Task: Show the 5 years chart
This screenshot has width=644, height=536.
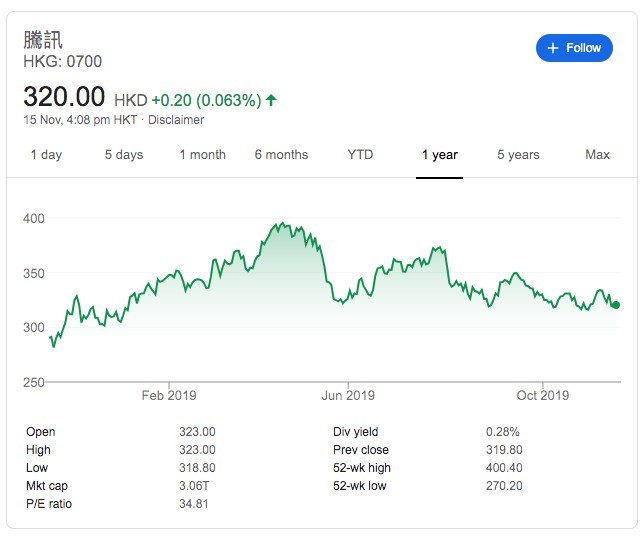Action: [x=518, y=155]
